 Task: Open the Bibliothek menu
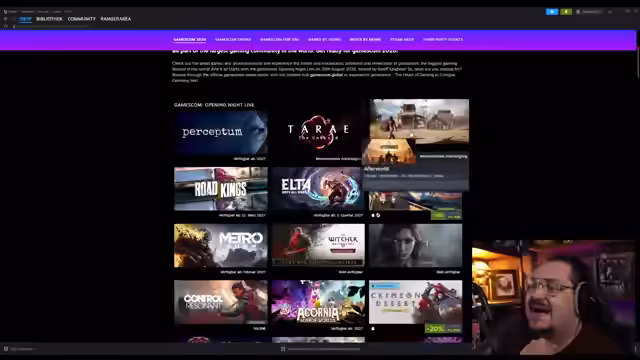[x=49, y=19]
